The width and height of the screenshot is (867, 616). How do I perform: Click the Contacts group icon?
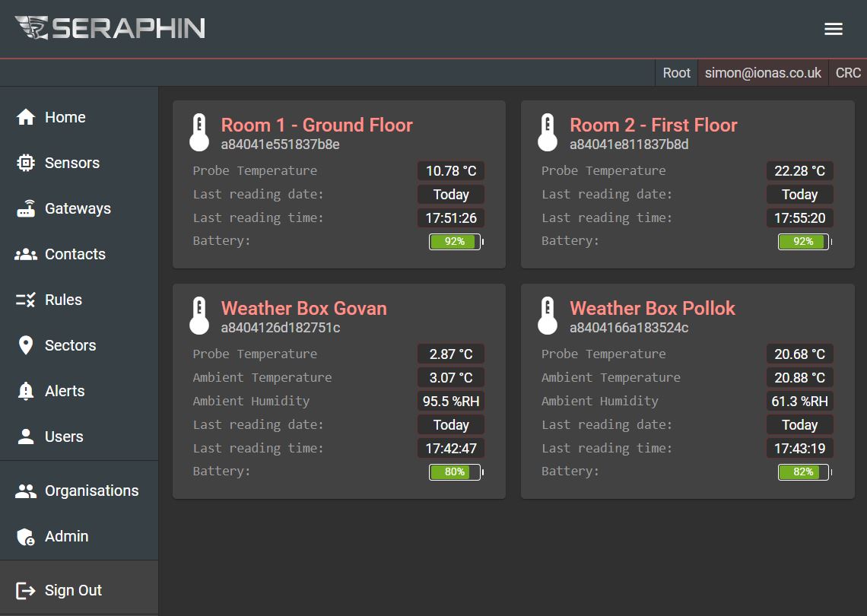[25, 254]
